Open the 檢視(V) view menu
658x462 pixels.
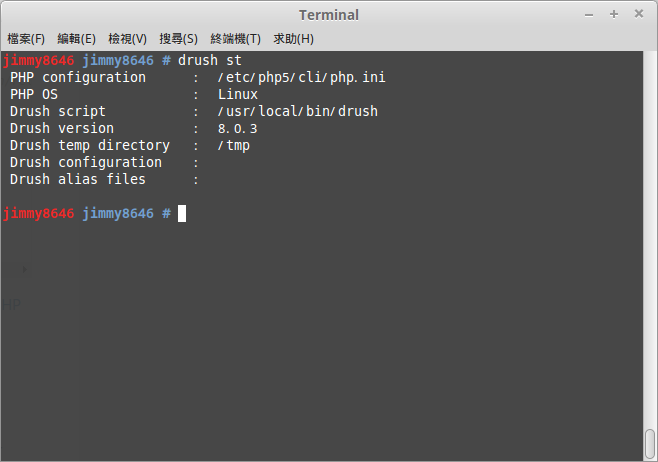(128, 39)
